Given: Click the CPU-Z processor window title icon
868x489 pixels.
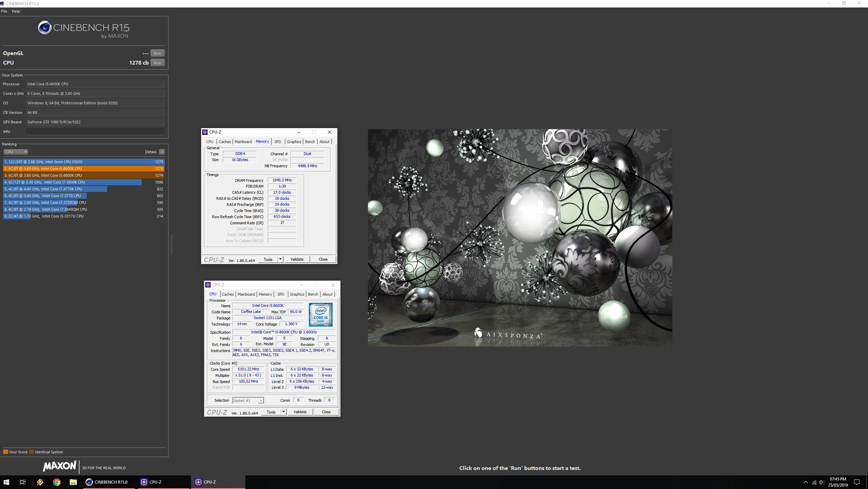Looking at the screenshot, I should 208,285.
